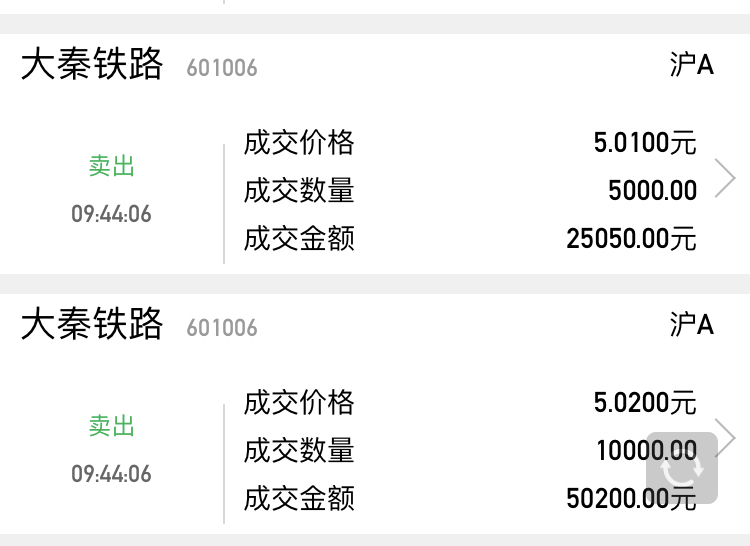Tap 成交数量 label beside 10000.00

[299, 451]
